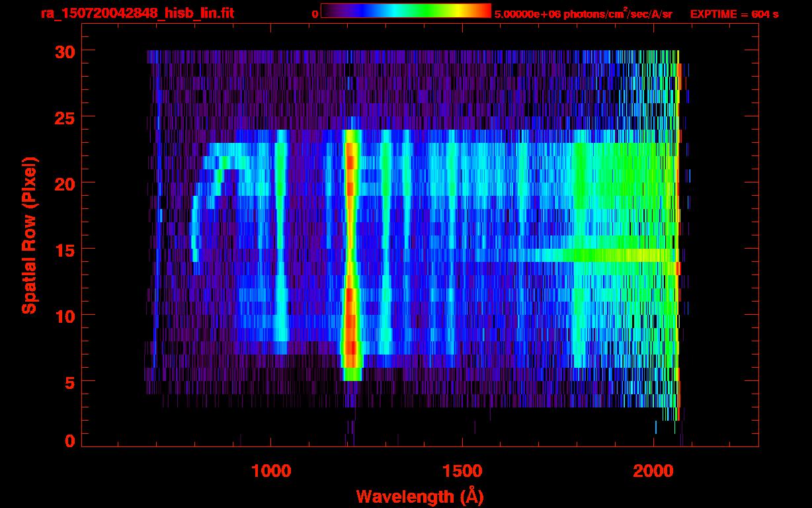Click the 1000 tick label on wavelength axis
The height and width of the screenshot is (508, 812).
point(271,471)
